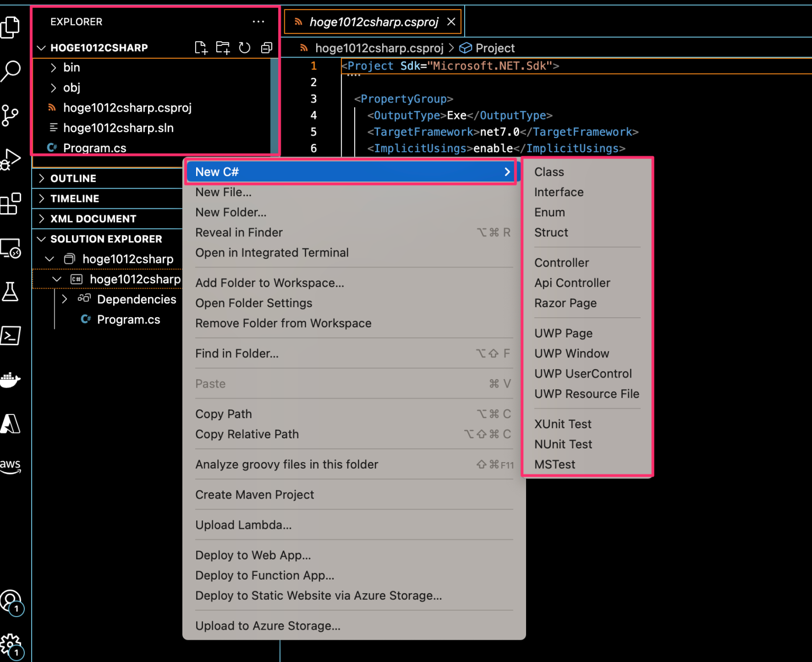Select the New C# context menu item
This screenshot has width=812, height=662.
point(351,172)
